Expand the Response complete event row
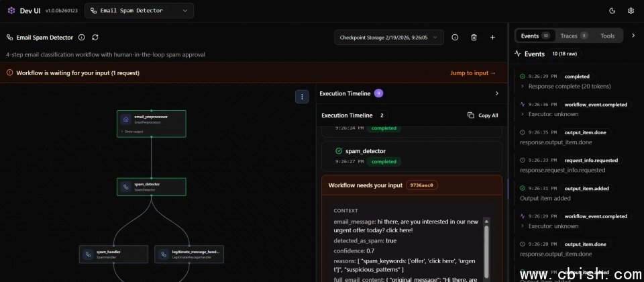Viewport: 644px width, 282px height. pyautogui.click(x=523, y=86)
